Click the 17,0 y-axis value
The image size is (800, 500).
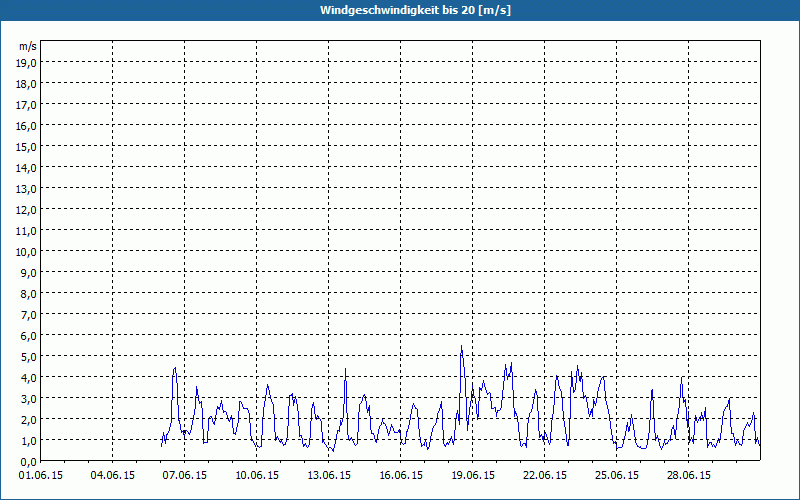[27, 105]
